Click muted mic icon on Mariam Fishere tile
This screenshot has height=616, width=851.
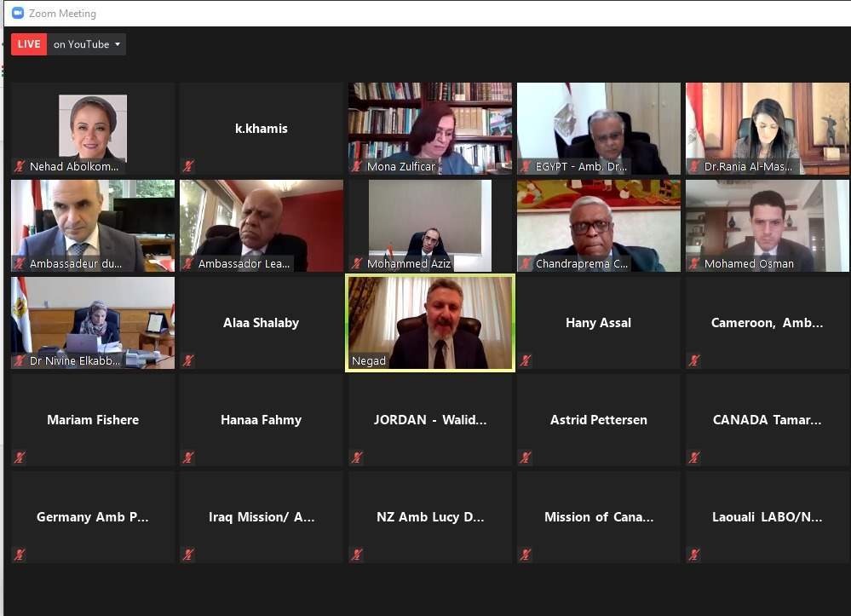click(20, 458)
